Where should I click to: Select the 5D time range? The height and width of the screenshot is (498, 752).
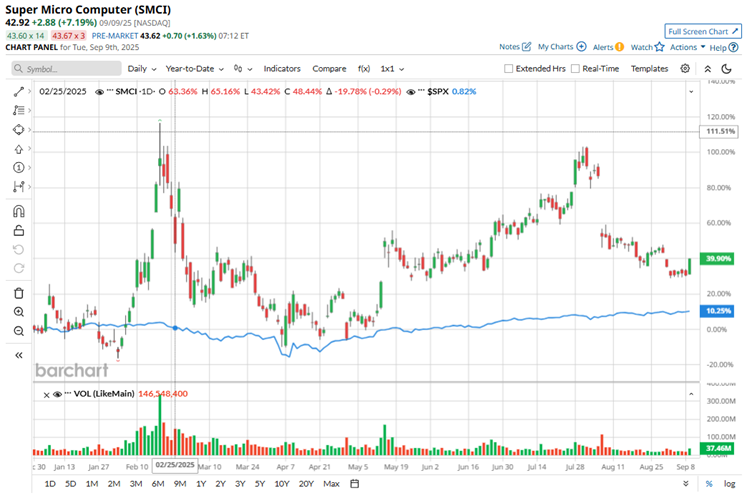[x=70, y=484]
